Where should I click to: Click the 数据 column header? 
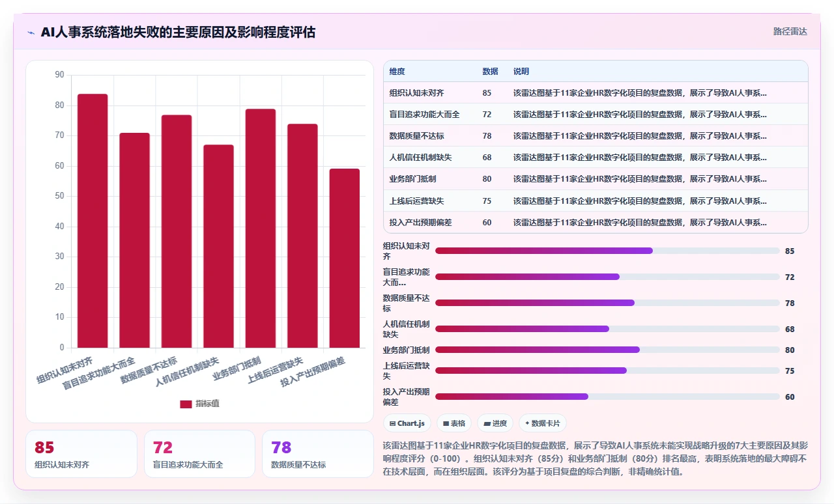click(490, 72)
